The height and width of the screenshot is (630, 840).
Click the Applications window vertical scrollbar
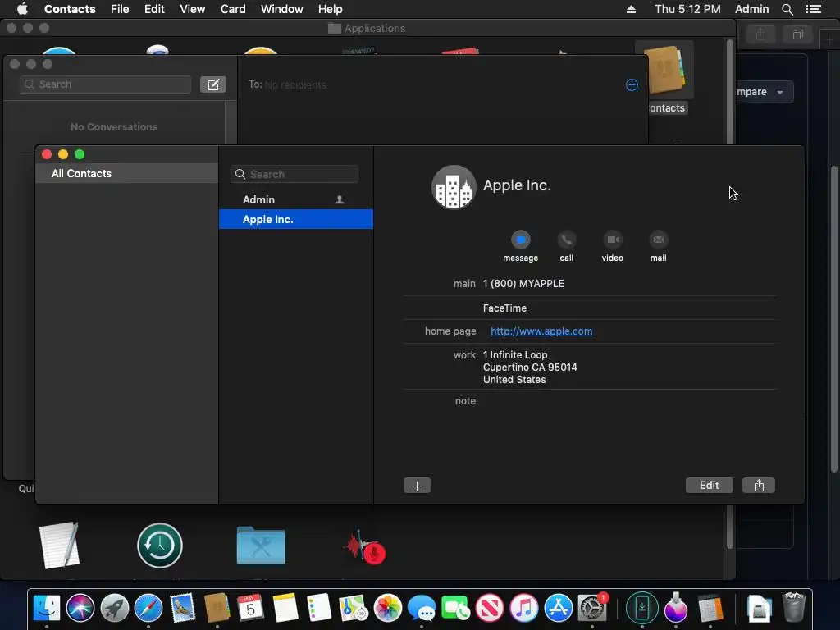(x=729, y=294)
